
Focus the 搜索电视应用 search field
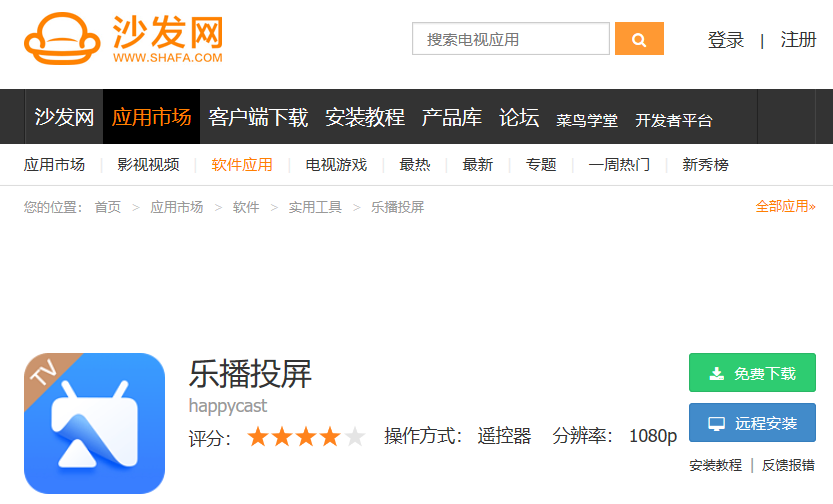pos(511,38)
